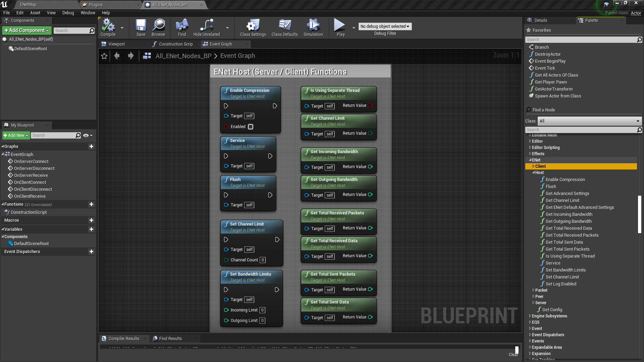Click Return Value pin of Is Using Separate Thread
The image size is (644, 362).
click(x=370, y=105)
